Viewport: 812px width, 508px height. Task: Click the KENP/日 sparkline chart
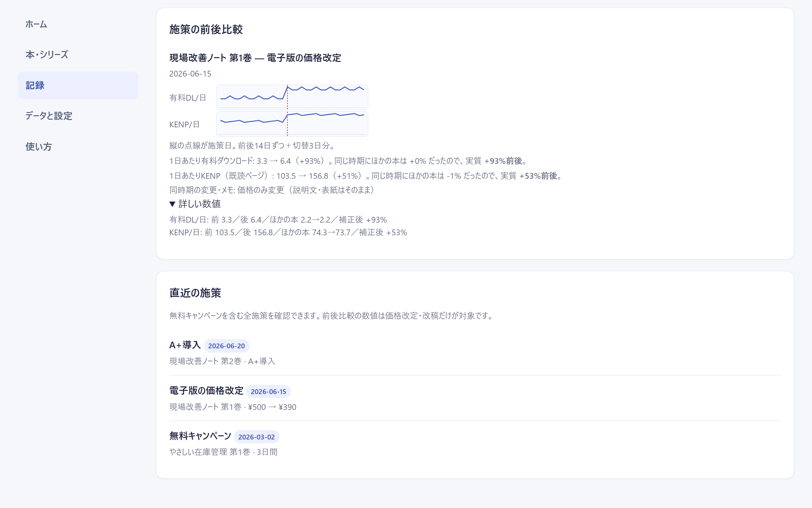292,124
